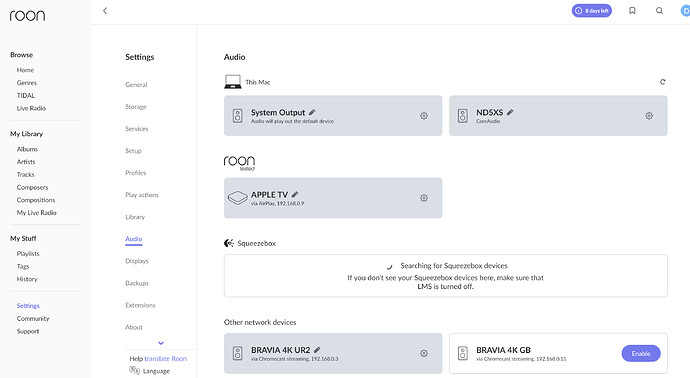Open APPLE TV device settings gear
This screenshot has height=378, width=690.
tap(424, 198)
